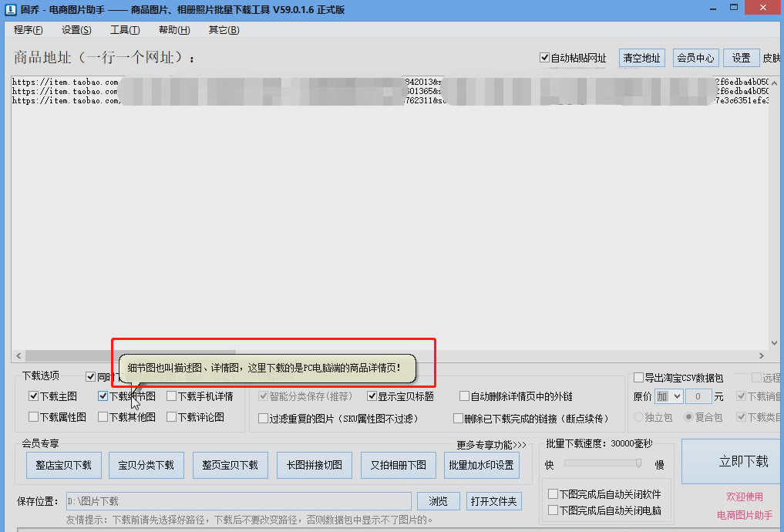The height and width of the screenshot is (532, 784).
Task: Enable 下图完成后自动关闭软件
Action: tap(554, 494)
